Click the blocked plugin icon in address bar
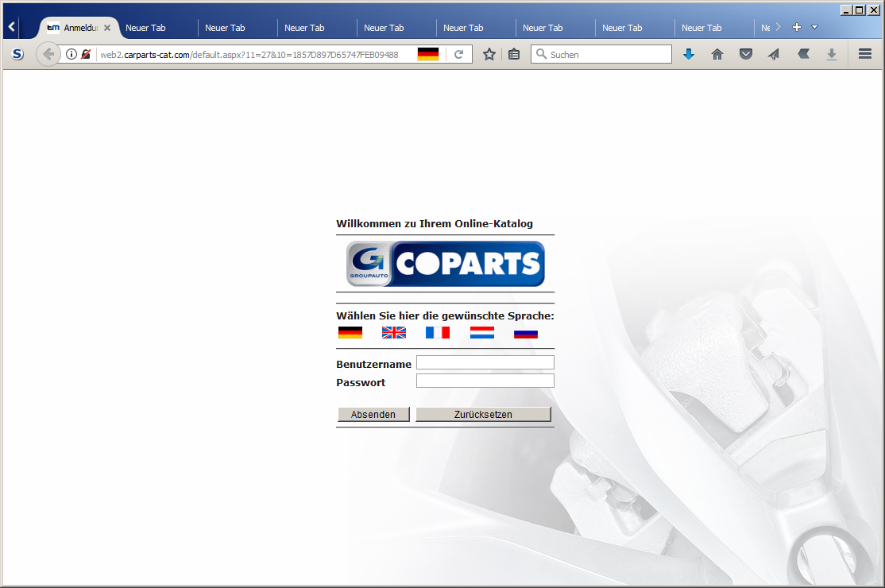 [86, 54]
